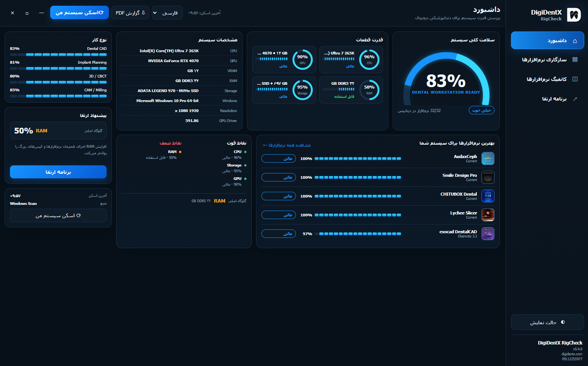Click the "Smile Design Pro" software name
The image size is (588, 366).
point(460,175)
